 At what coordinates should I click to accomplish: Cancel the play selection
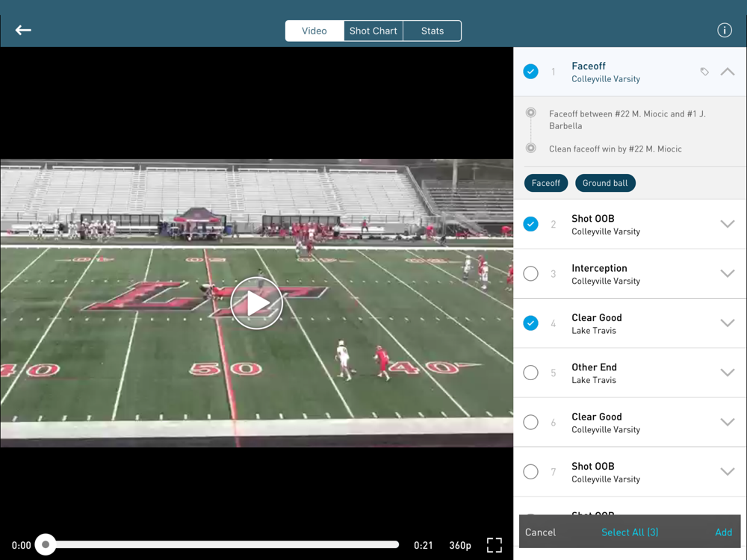[x=540, y=532]
